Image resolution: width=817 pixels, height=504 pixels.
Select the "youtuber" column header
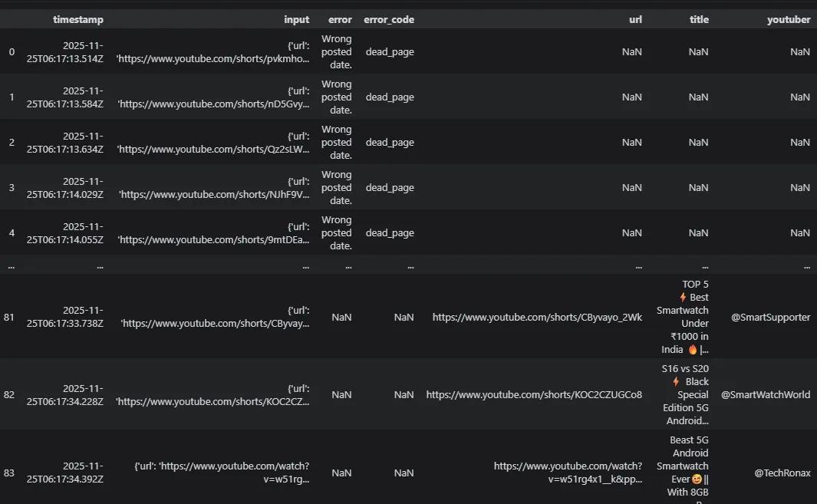coord(789,20)
